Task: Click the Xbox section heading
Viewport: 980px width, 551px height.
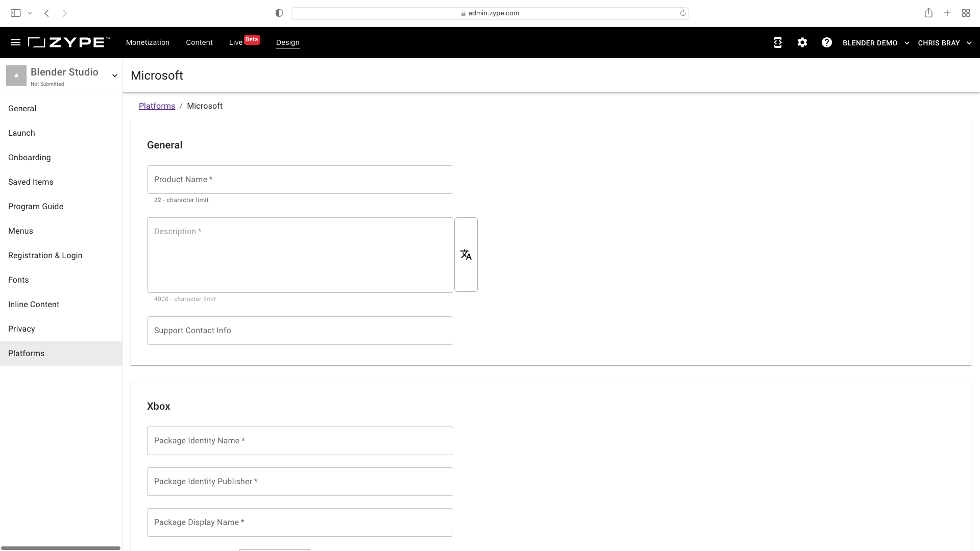Action: [x=159, y=407]
